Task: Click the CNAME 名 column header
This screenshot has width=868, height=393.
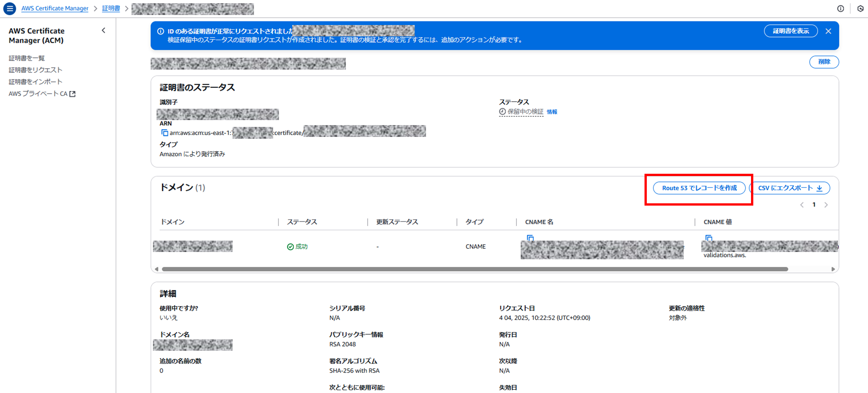Action: pyautogui.click(x=539, y=222)
